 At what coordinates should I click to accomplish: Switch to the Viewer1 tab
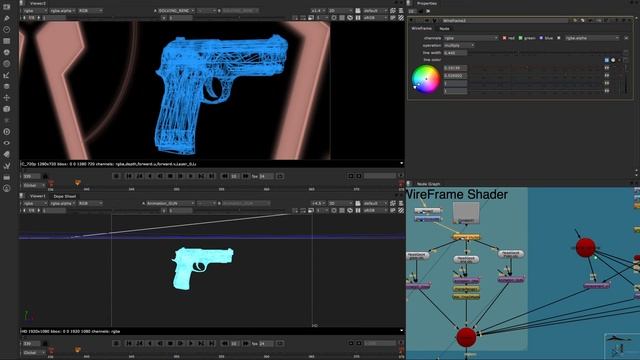38,196
